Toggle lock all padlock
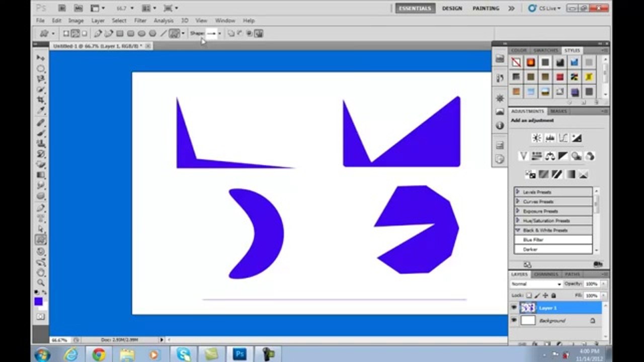The height and width of the screenshot is (362, 644). [x=553, y=296]
